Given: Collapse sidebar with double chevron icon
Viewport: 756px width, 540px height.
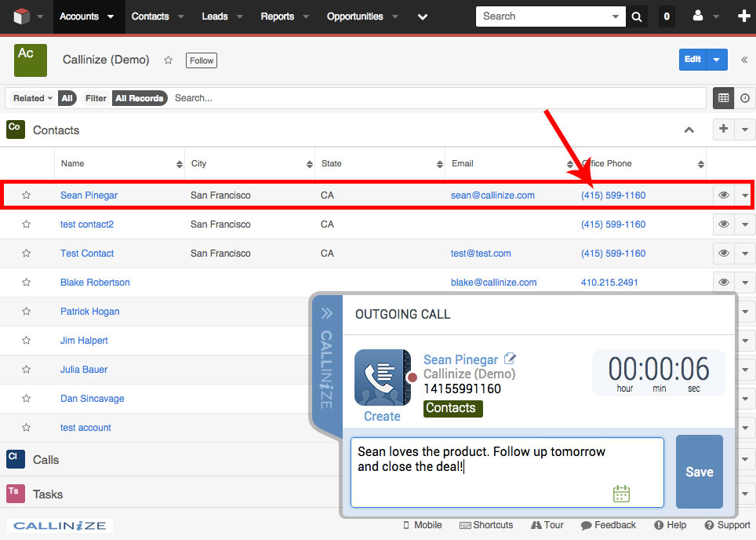Looking at the screenshot, I should pos(744,60).
